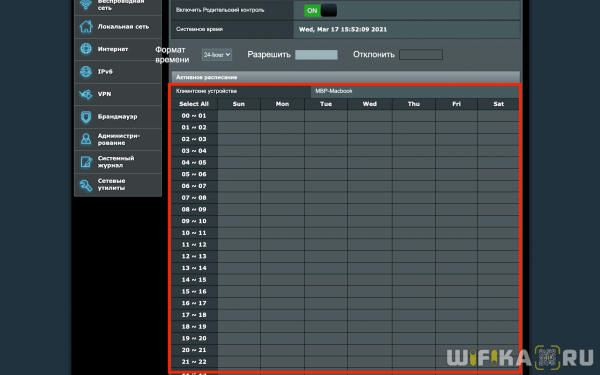This screenshot has height=375, width=600.
Task: Select the Sat column header
Action: pos(499,104)
